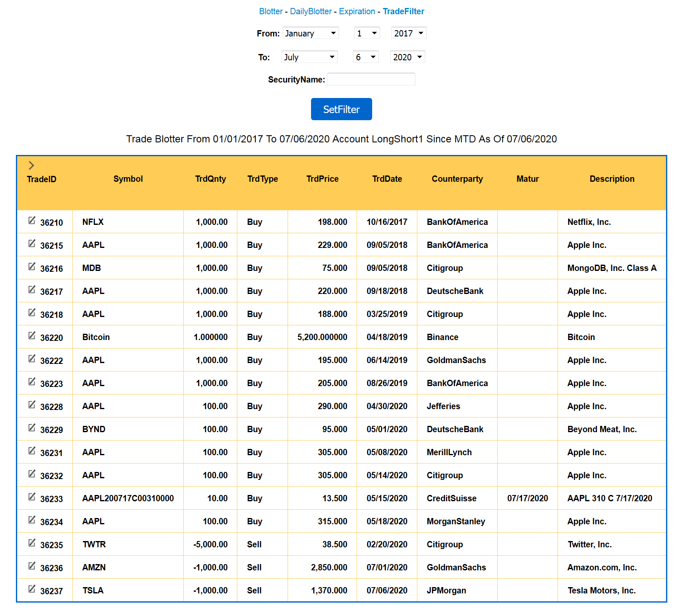Navigate to the DailyBlotter page

(x=310, y=11)
